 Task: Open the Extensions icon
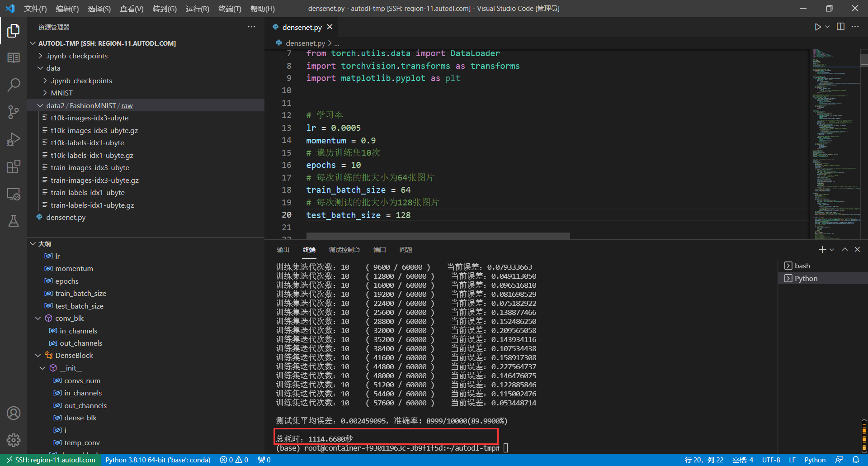click(x=14, y=166)
